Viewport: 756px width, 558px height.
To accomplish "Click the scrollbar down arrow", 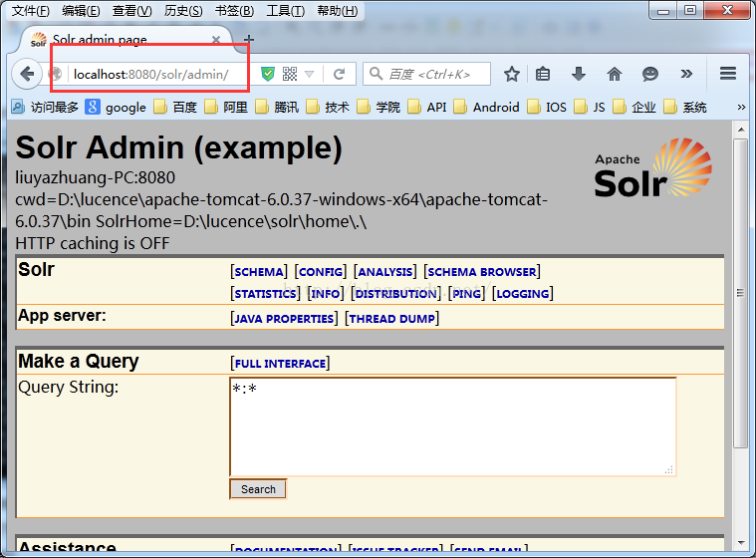I will click(x=741, y=543).
